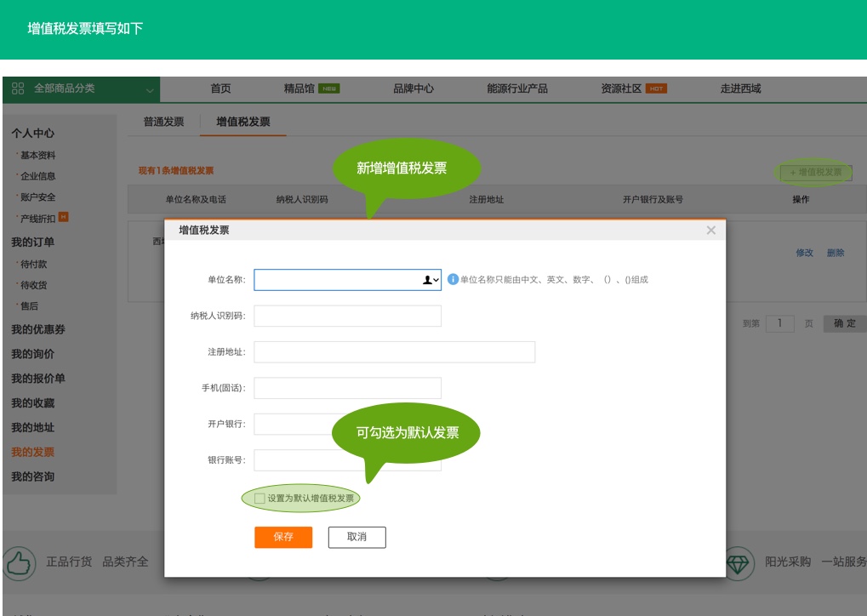Click the 纳税人识别码 input field
867x616 pixels.
pyautogui.click(x=347, y=316)
